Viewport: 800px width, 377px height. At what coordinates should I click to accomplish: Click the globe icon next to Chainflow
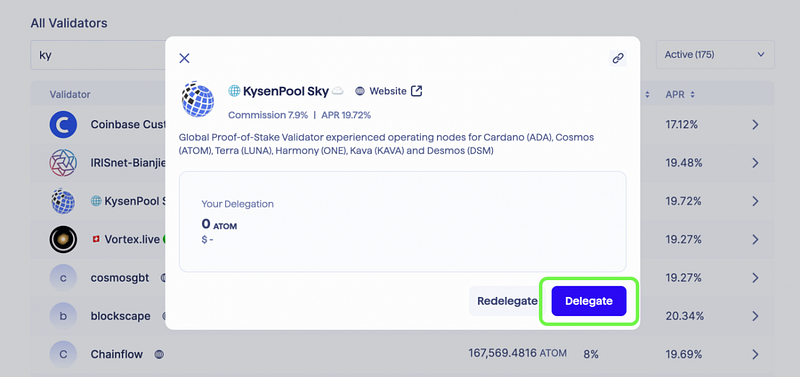[159, 354]
